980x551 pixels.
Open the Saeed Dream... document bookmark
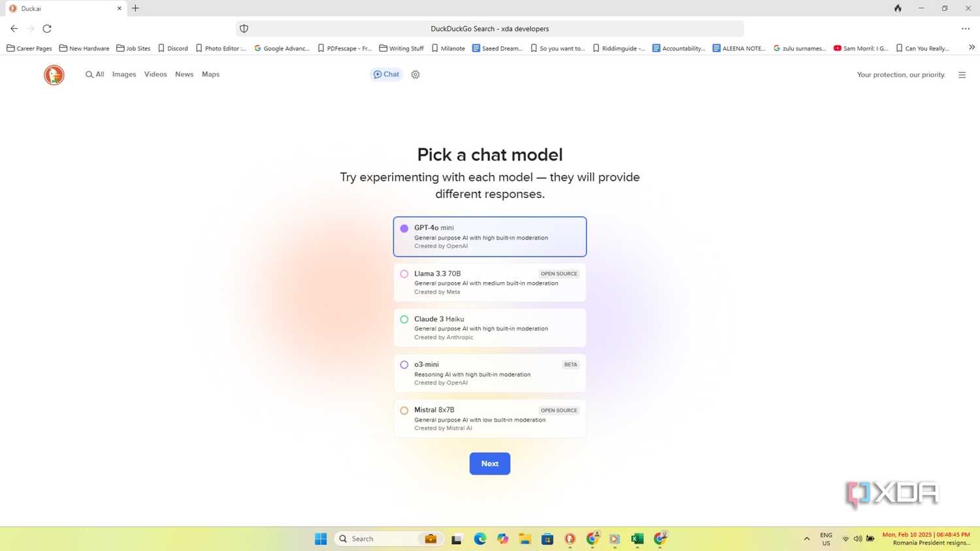coord(497,48)
